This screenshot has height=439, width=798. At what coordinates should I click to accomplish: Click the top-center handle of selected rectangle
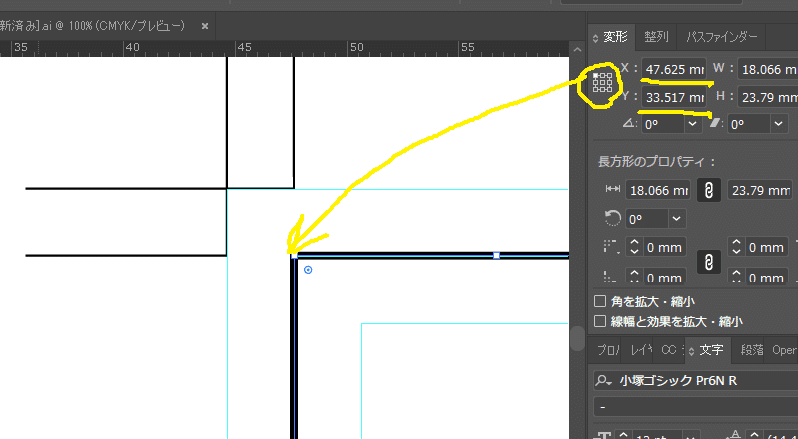[x=497, y=255]
